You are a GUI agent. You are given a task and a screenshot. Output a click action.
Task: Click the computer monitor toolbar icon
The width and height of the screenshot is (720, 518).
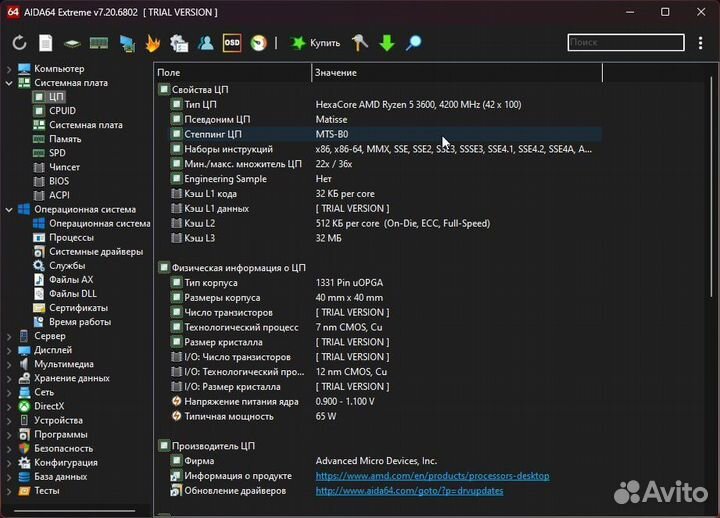(x=127, y=43)
